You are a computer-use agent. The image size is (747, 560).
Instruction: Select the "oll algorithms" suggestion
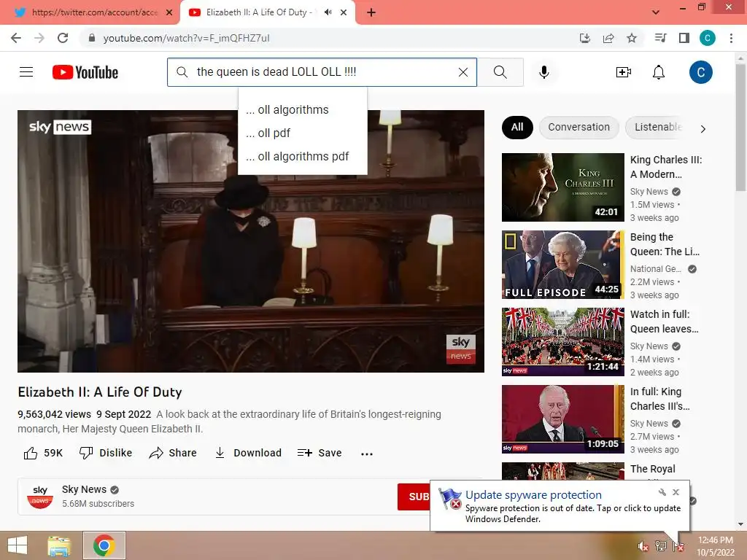coord(303,109)
